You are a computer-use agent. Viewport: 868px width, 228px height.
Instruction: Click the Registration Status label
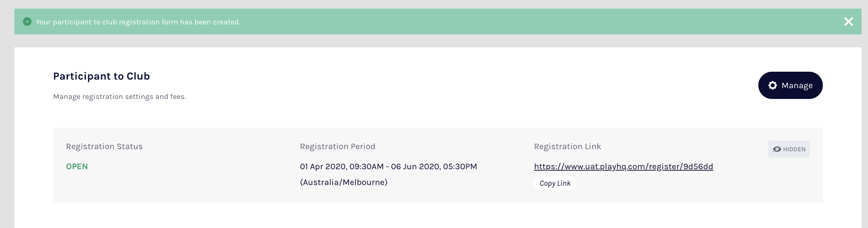[104, 147]
